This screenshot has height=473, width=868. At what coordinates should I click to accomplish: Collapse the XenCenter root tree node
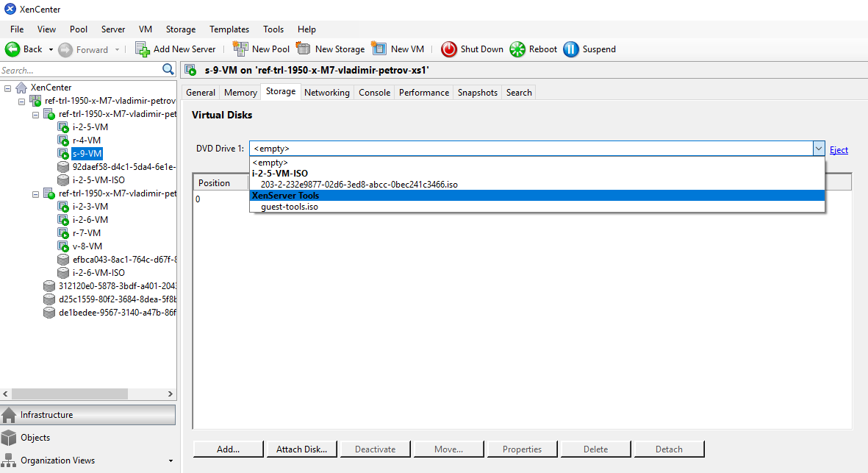8,88
